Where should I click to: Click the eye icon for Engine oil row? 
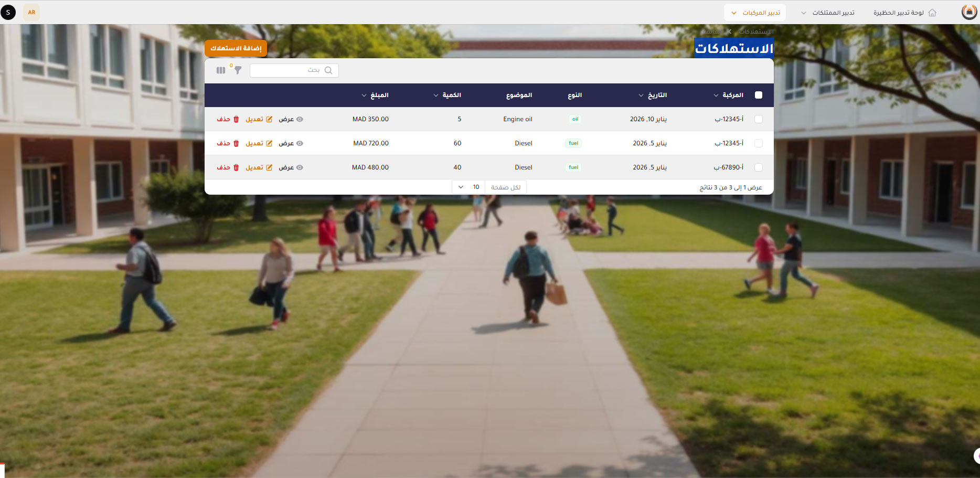(300, 119)
